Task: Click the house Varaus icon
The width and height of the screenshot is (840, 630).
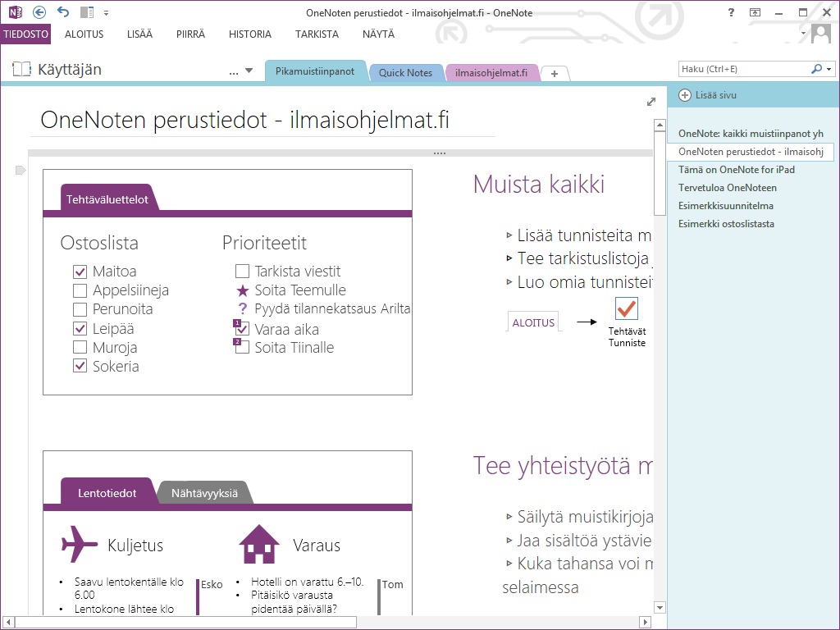Action: [x=259, y=544]
